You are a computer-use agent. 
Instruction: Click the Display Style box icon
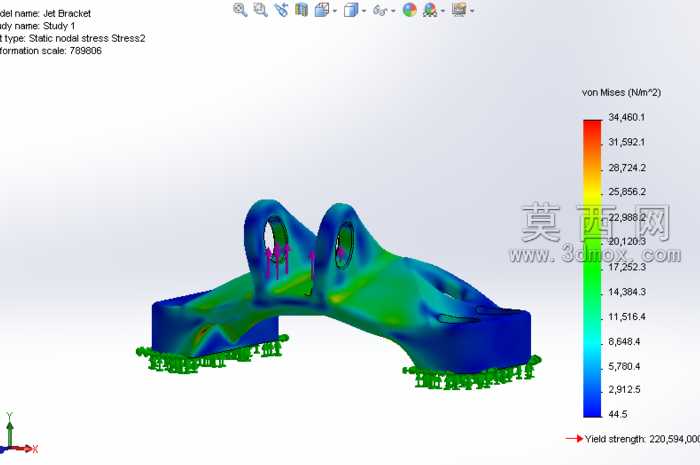pos(351,10)
